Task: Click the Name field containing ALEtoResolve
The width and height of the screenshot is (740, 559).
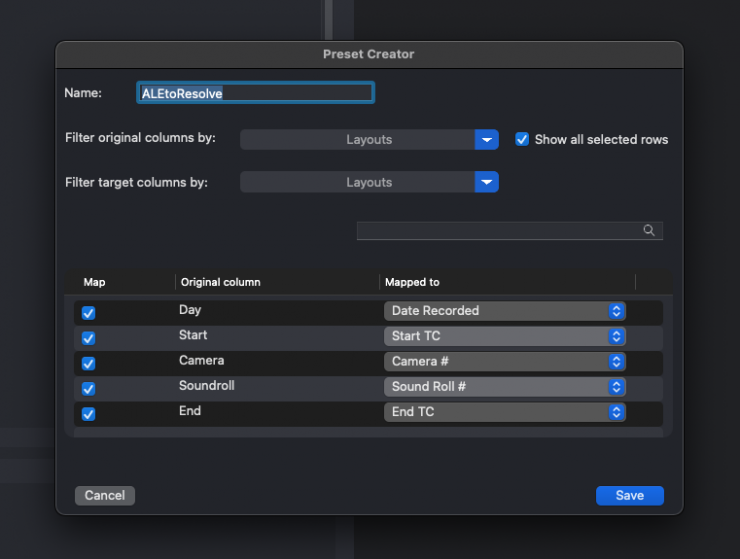Action: point(255,93)
